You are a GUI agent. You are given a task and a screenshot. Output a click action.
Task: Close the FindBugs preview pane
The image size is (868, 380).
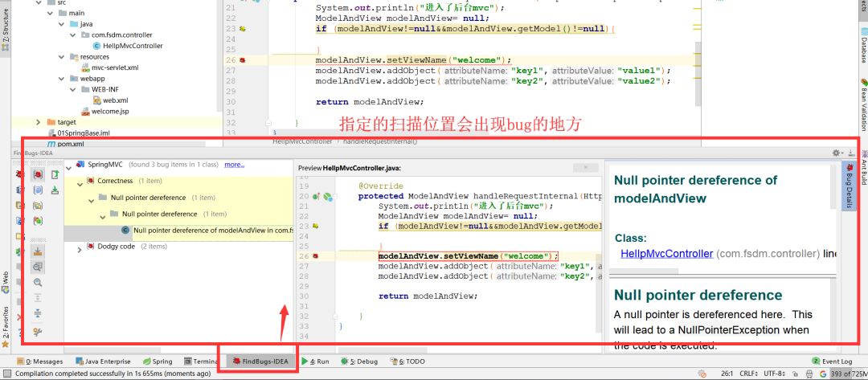click(x=586, y=168)
